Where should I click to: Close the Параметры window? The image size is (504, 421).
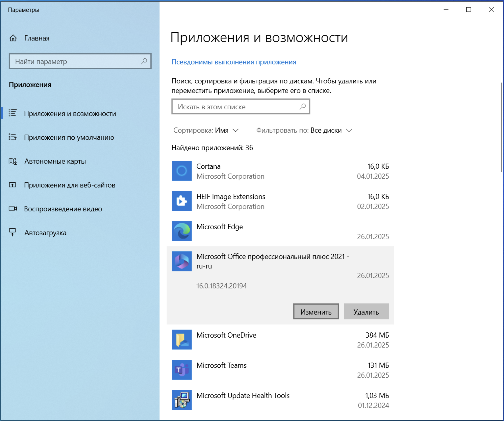[x=491, y=10]
